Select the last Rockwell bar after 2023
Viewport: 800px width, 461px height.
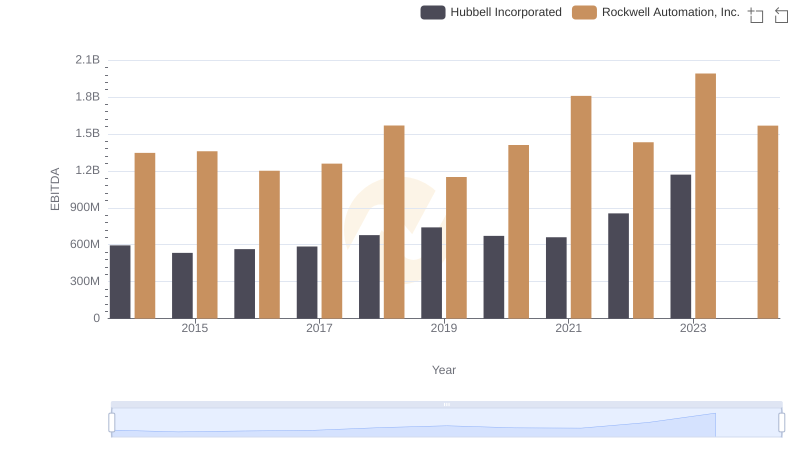pos(768,222)
